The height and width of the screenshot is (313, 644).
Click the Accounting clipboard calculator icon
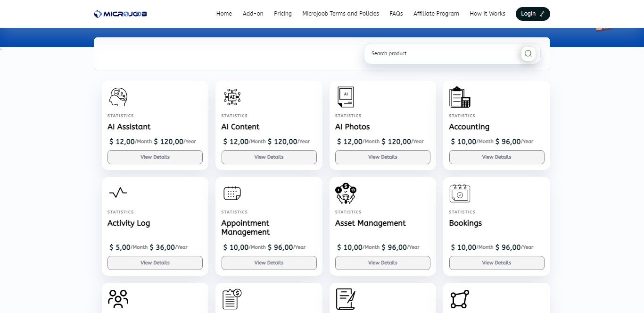[x=460, y=97]
